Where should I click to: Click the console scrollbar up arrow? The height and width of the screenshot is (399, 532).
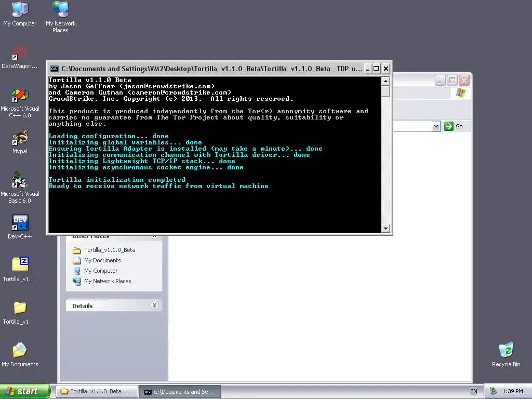pyautogui.click(x=385, y=81)
